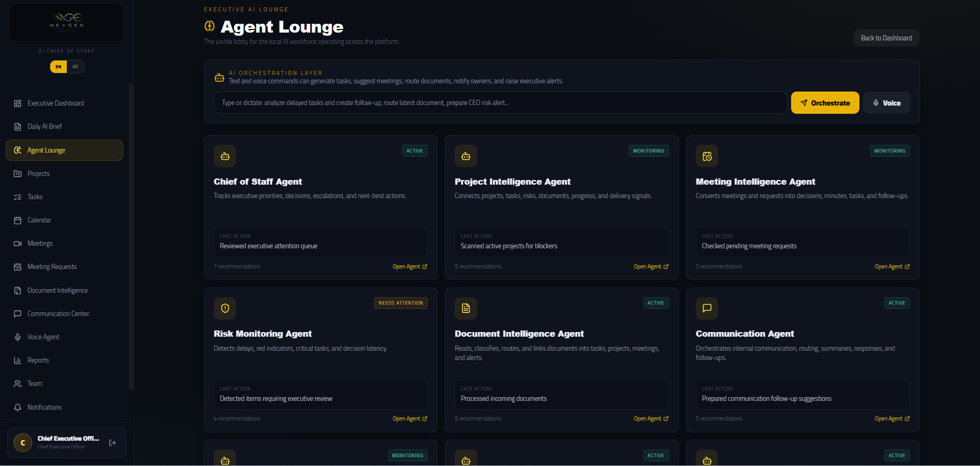Focus the orchestration command text field
980x466 pixels.
click(x=500, y=103)
